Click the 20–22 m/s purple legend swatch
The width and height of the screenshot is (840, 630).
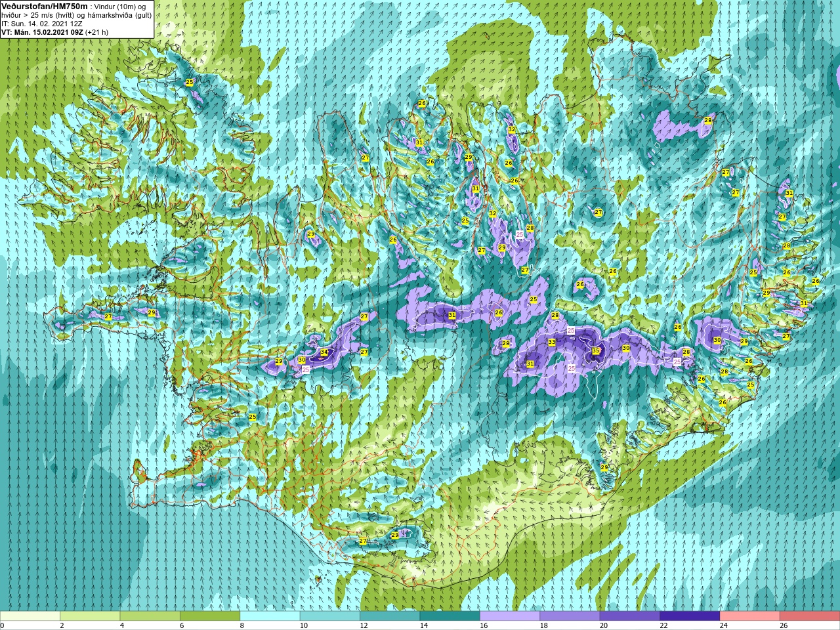[x=630, y=616]
